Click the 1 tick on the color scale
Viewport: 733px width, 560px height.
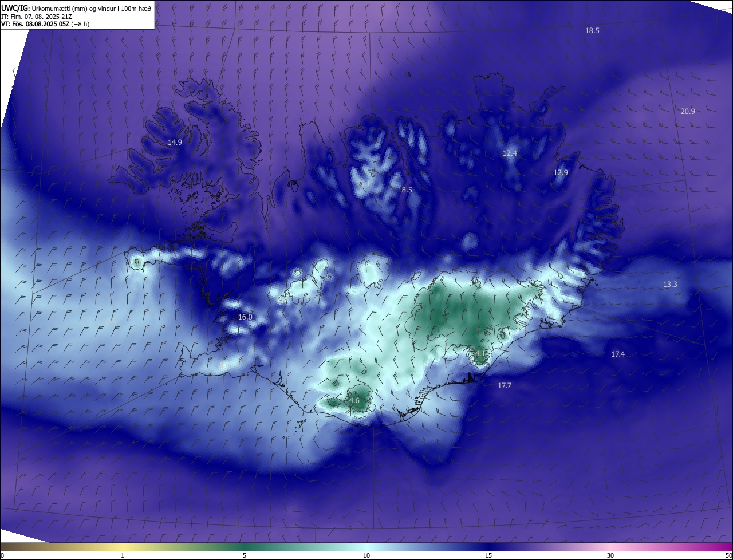coord(123,555)
